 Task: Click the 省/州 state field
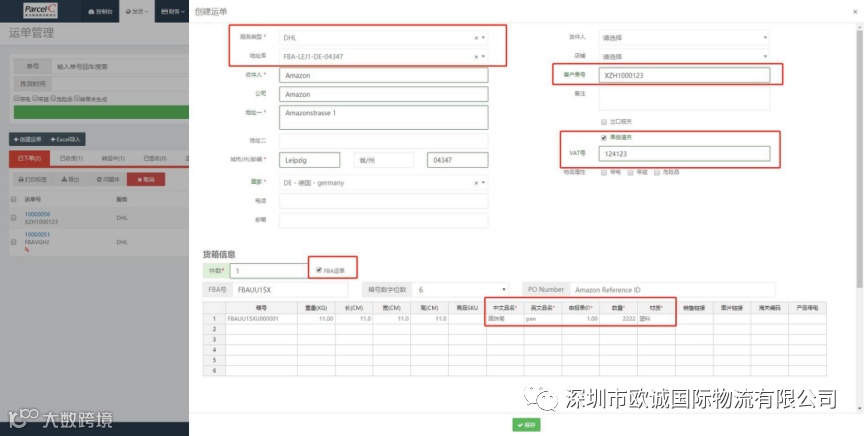[x=383, y=160]
